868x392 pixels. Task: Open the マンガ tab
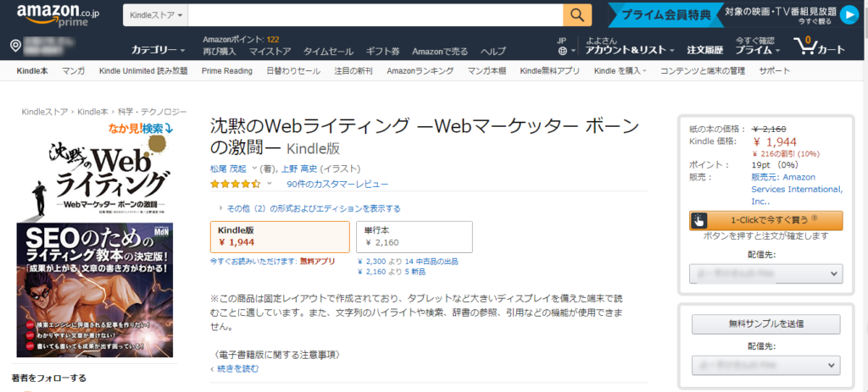click(74, 71)
